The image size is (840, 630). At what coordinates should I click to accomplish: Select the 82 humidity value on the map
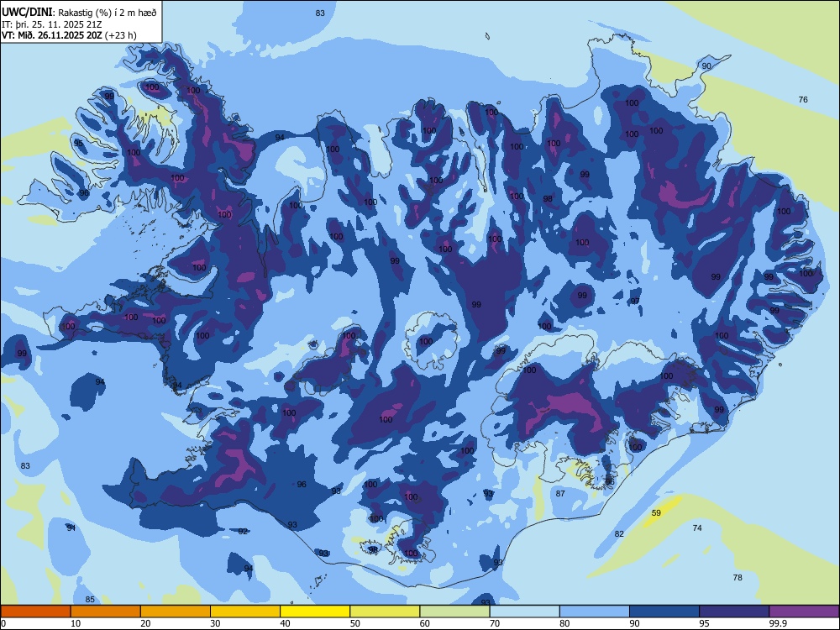(x=619, y=533)
